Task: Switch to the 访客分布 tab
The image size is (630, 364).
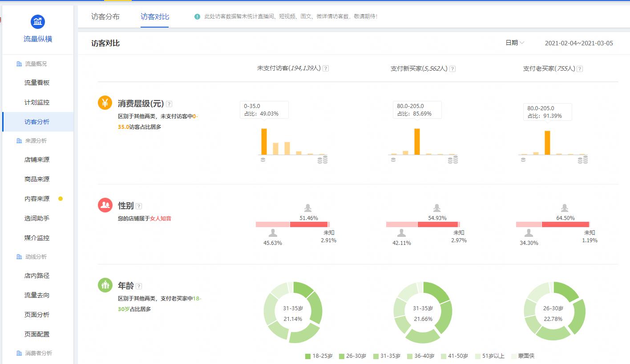Action: [105, 16]
